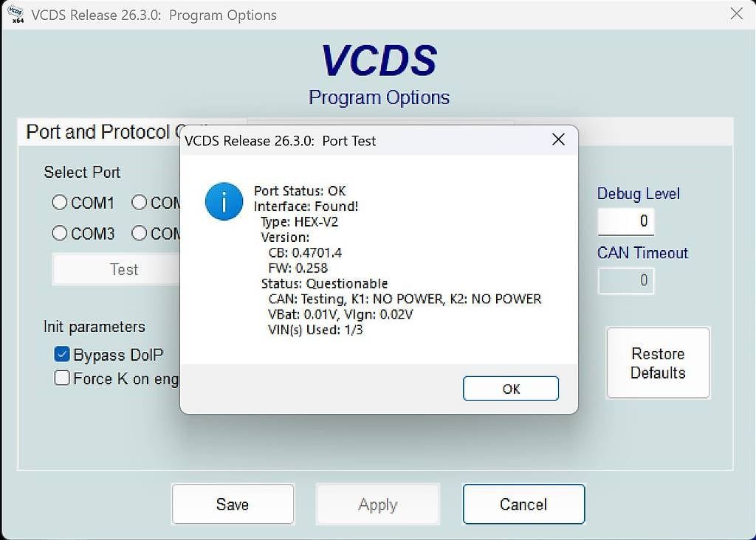Click the 'Program Options' heading
Screen dimensions: 756x540
[x=379, y=97]
